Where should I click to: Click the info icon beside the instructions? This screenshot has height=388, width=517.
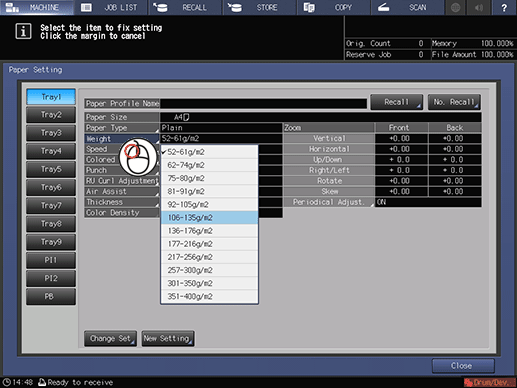(x=23, y=32)
